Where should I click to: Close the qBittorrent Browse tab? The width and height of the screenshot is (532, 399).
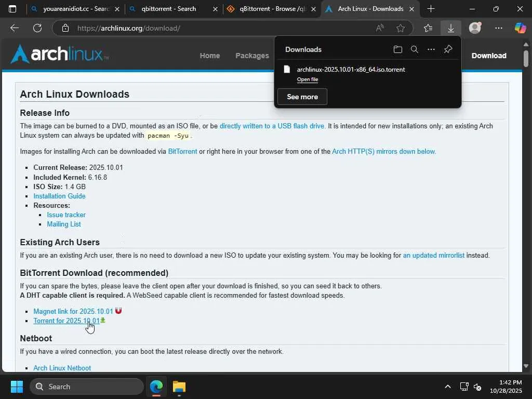pyautogui.click(x=313, y=9)
